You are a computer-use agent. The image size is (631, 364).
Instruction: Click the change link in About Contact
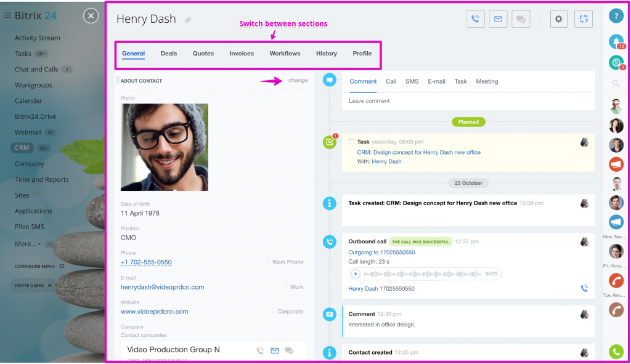click(x=298, y=81)
